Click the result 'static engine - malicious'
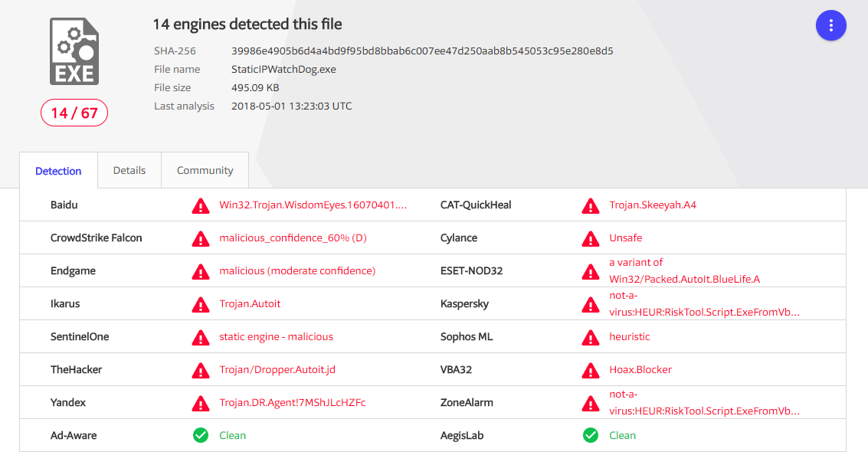Image resolution: width=868 pixels, height=452 pixels. pos(277,336)
